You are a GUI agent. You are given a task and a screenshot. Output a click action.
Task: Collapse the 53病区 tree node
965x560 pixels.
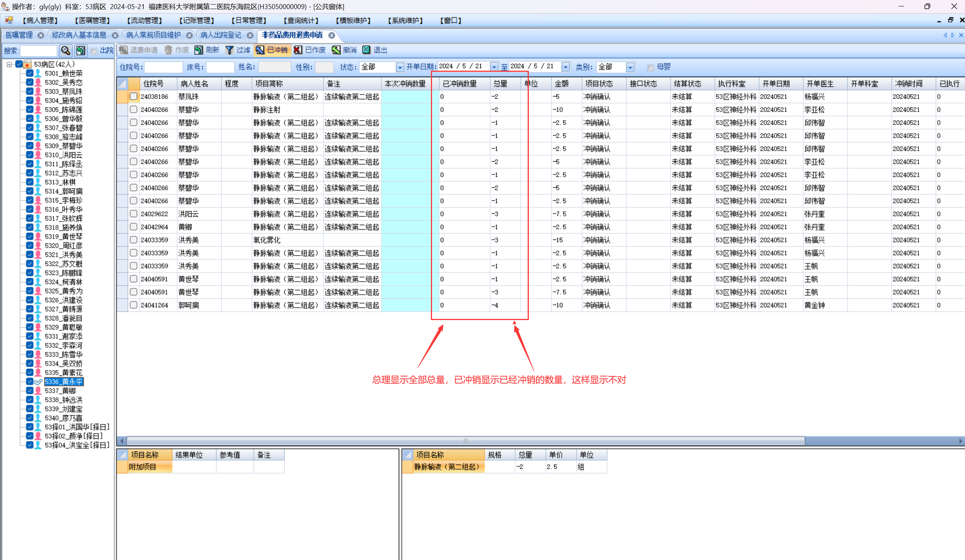(9, 64)
